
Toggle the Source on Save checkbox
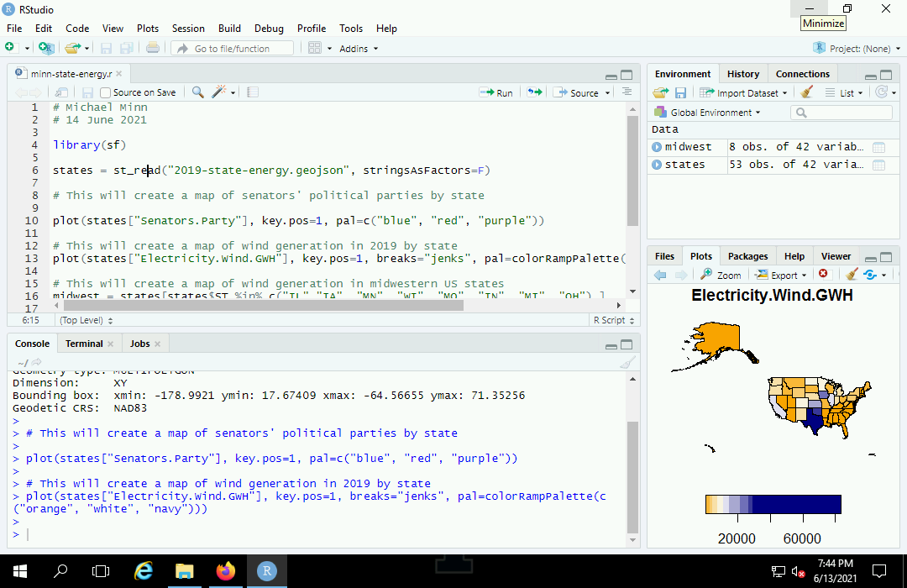(106, 92)
